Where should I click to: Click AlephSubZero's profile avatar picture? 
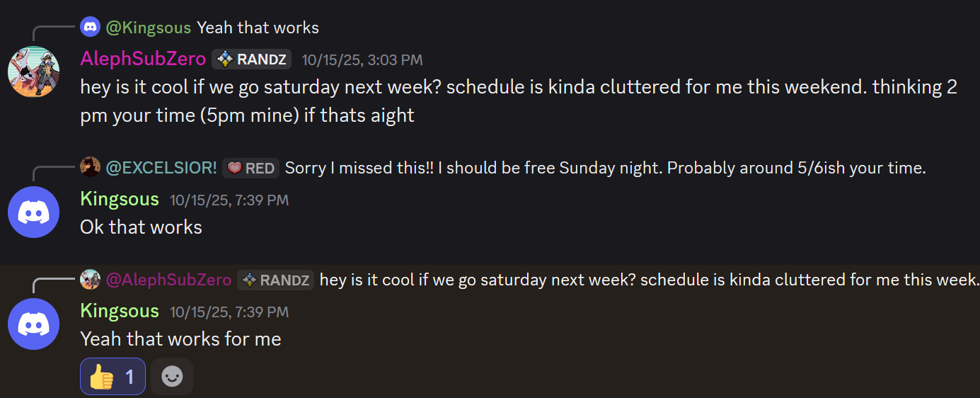33,72
